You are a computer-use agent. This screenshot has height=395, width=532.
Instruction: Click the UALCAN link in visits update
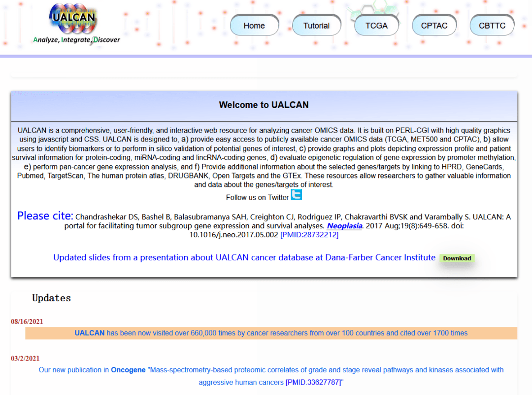coord(90,333)
